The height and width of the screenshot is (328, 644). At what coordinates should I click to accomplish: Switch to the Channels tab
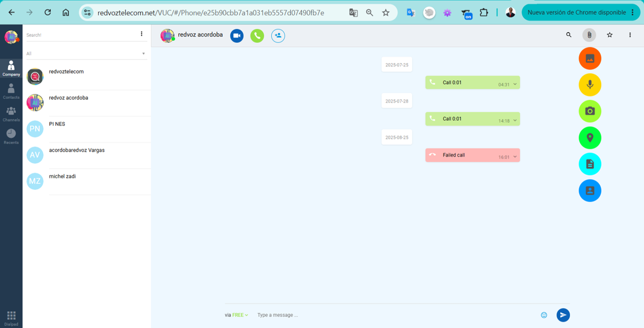click(x=11, y=114)
